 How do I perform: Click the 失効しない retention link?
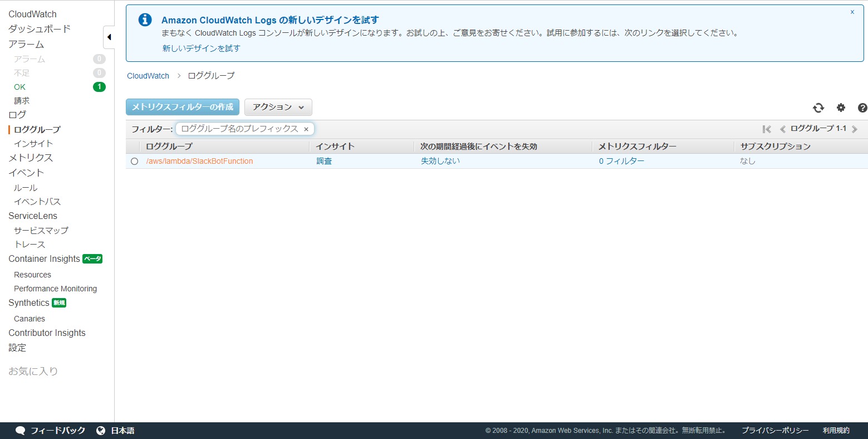coord(440,161)
